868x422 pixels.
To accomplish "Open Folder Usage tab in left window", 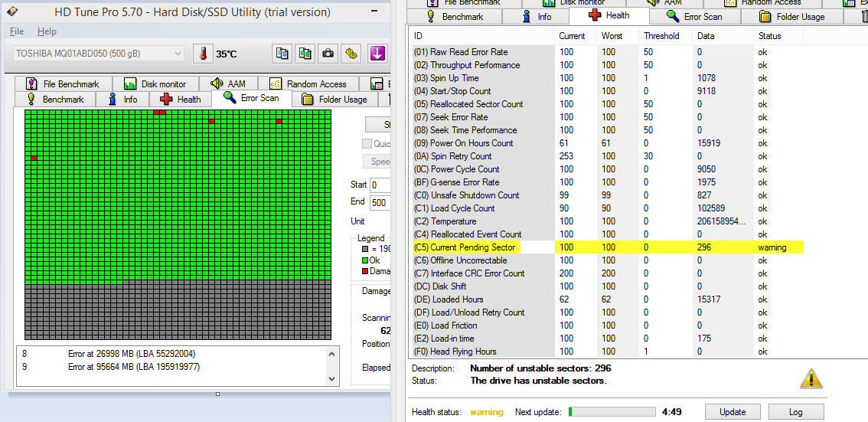I will click(x=334, y=99).
